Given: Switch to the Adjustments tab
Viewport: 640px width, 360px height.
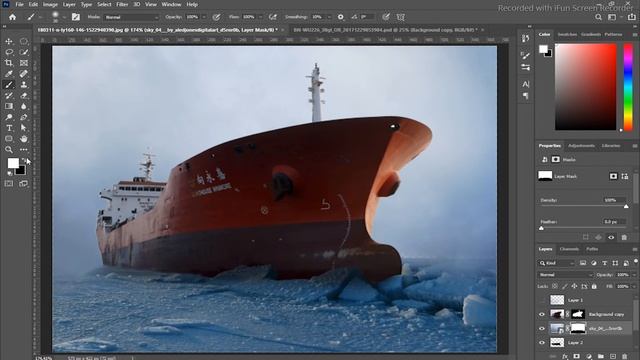Looking at the screenshot, I should pyautogui.click(x=581, y=146).
